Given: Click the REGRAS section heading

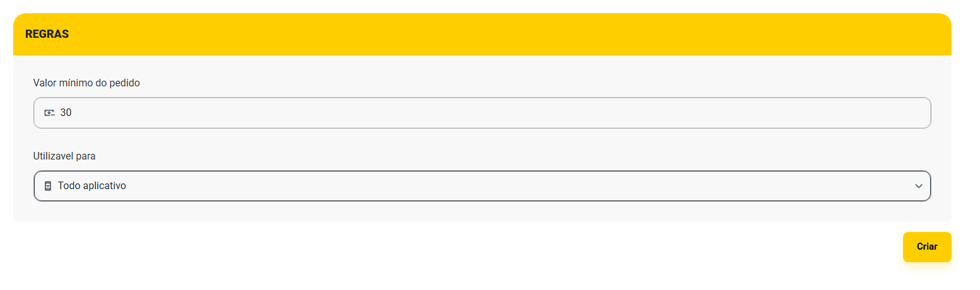Looking at the screenshot, I should 47,34.
